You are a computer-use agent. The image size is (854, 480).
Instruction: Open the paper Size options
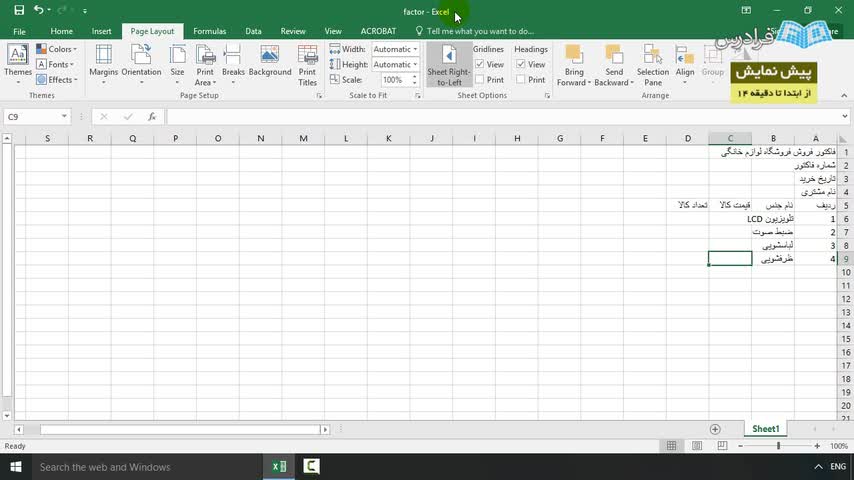(x=177, y=65)
